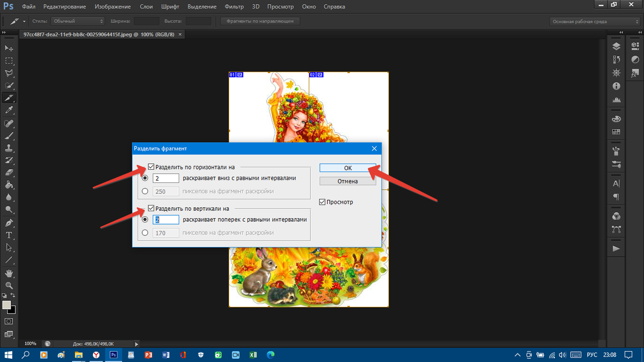Open the 'Редактирование' menu
644x362 pixels.
(x=64, y=7)
